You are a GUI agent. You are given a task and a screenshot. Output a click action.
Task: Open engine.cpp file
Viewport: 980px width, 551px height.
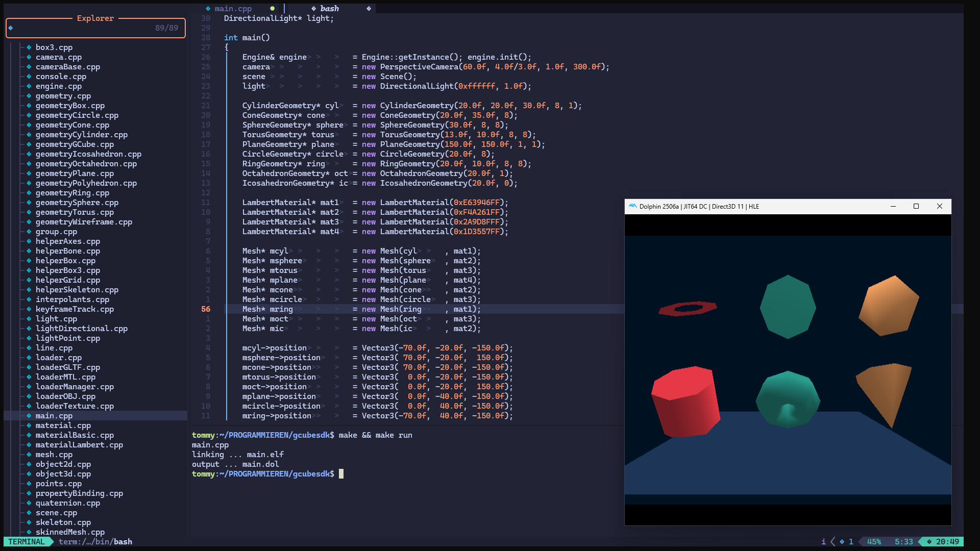(x=59, y=86)
